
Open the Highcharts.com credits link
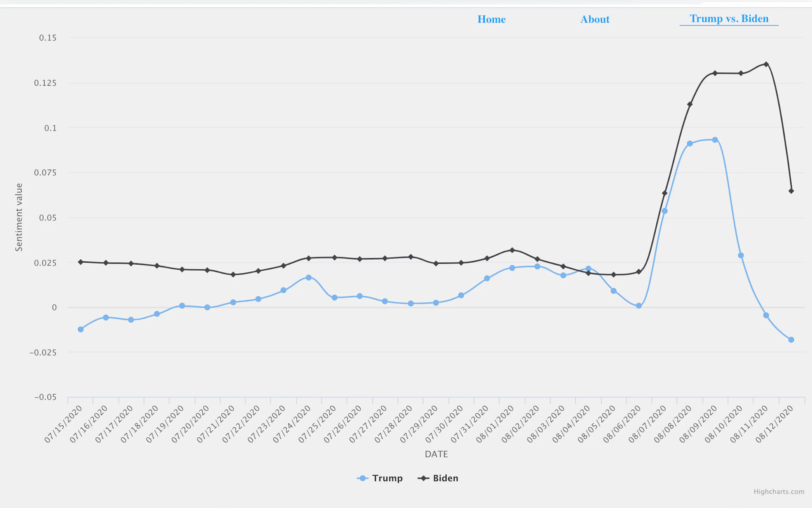(x=779, y=492)
